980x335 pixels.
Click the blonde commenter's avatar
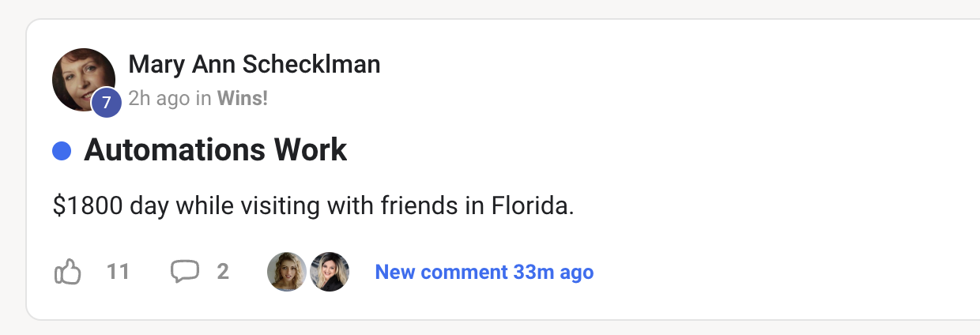287,272
